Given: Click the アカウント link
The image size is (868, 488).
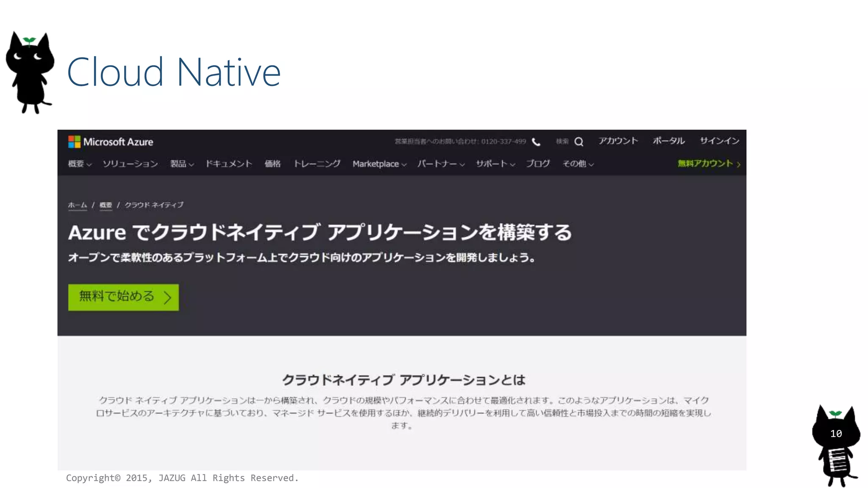Looking at the screenshot, I should click(618, 141).
